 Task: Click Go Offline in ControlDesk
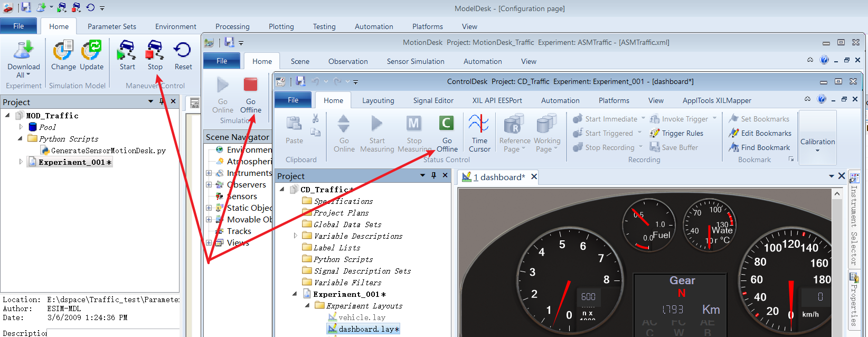point(447,134)
